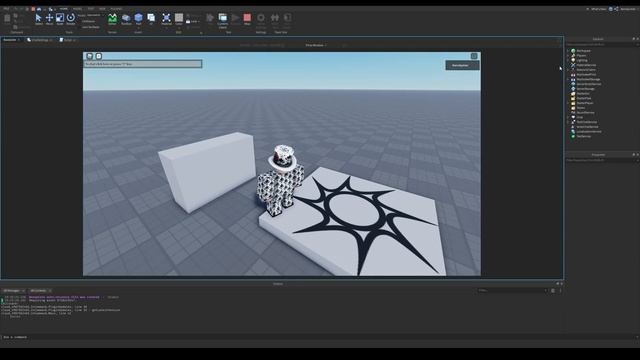This screenshot has width=640, height=360.
Task: Expand the Chat tree node
Action: pyautogui.click(x=568, y=117)
